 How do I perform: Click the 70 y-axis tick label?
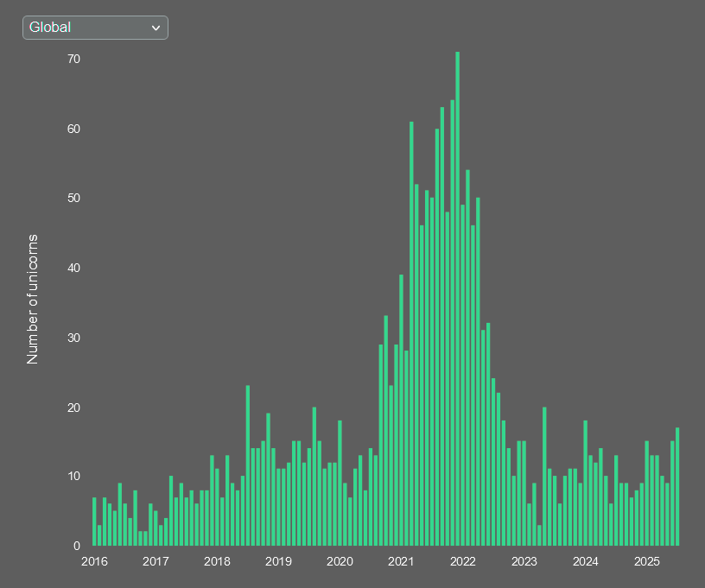73,59
